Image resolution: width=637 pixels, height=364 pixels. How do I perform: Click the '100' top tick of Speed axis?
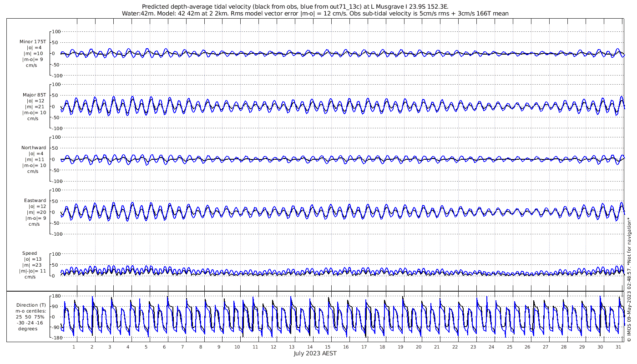tap(57, 254)
